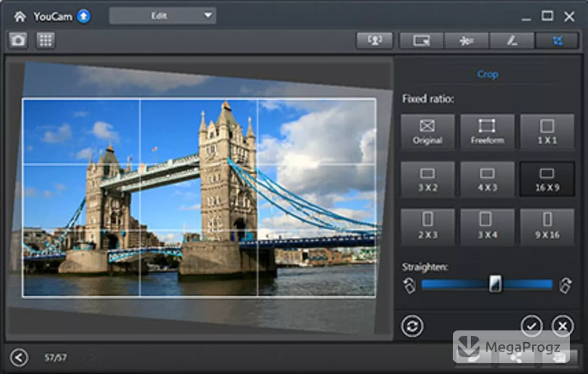Set crop ratio to 3 X 4
This screenshot has width=588, height=374.
[x=487, y=227]
